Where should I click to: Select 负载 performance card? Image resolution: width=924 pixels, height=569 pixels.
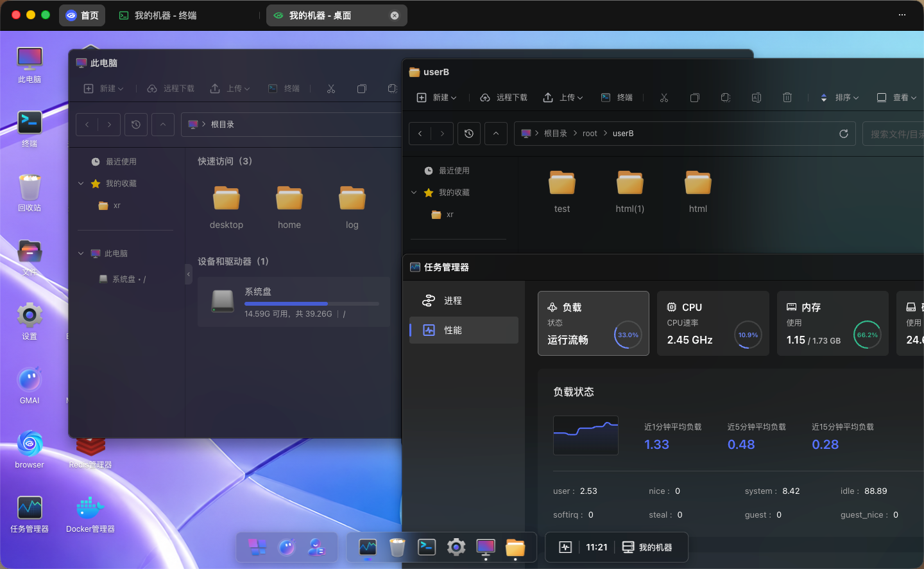coord(594,323)
